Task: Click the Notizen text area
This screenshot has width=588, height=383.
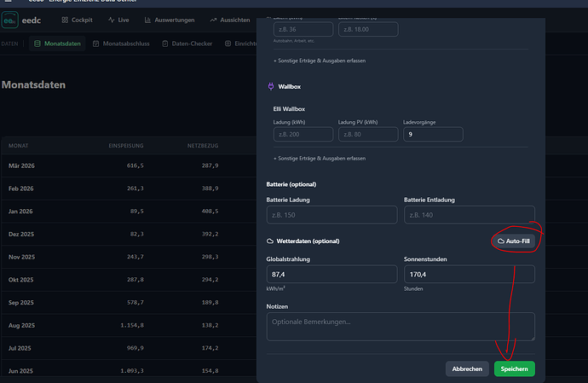Action: point(401,327)
